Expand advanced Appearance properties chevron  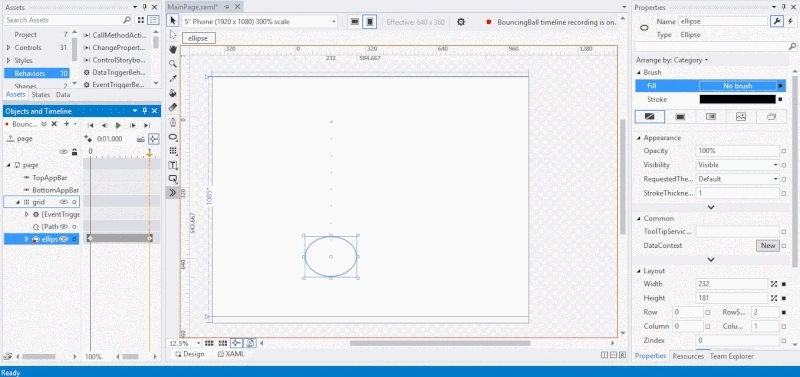[x=711, y=207]
